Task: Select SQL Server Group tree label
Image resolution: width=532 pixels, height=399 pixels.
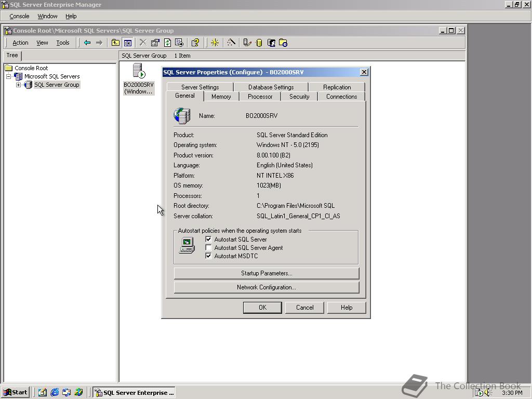Action: pyautogui.click(x=57, y=85)
